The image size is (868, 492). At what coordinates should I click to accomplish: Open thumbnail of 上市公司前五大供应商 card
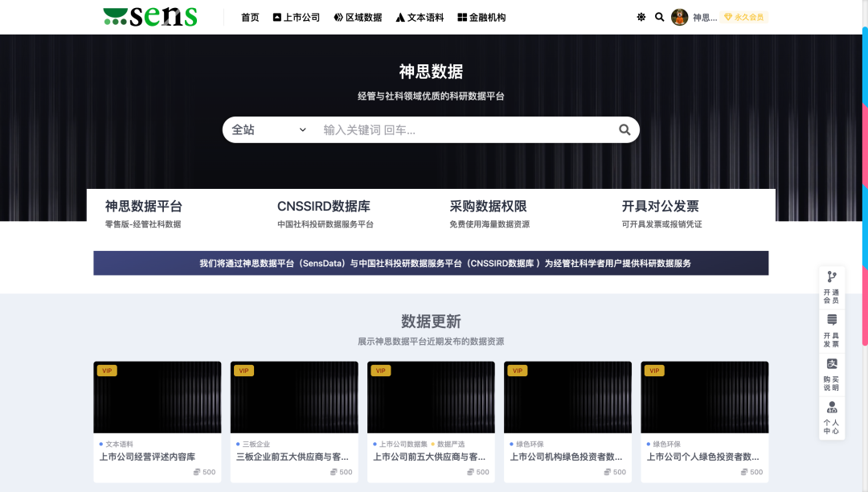click(x=431, y=397)
